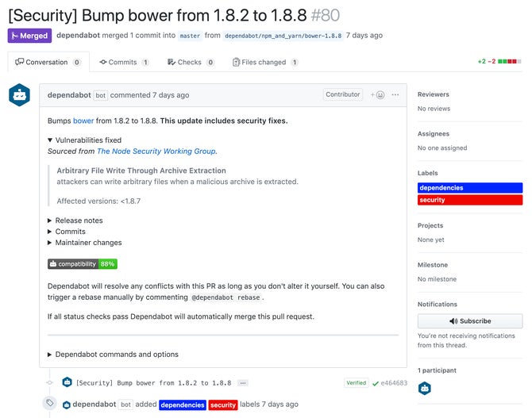532x418 pixels.
Task: Click the red security label in the sidebar
Action: coord(470,200)
